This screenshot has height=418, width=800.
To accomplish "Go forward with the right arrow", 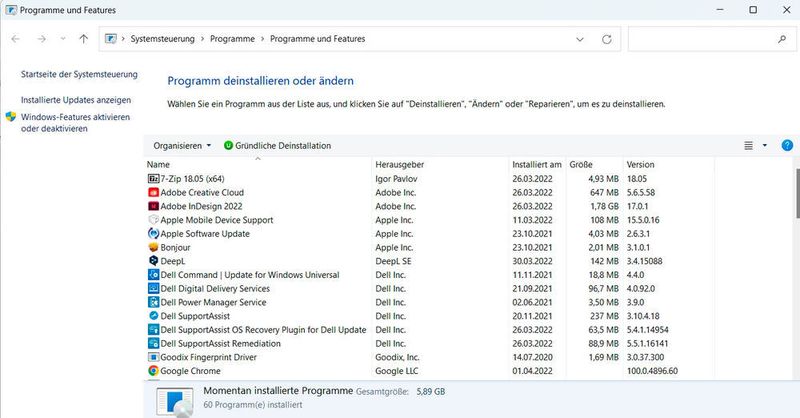I will 41,39.
